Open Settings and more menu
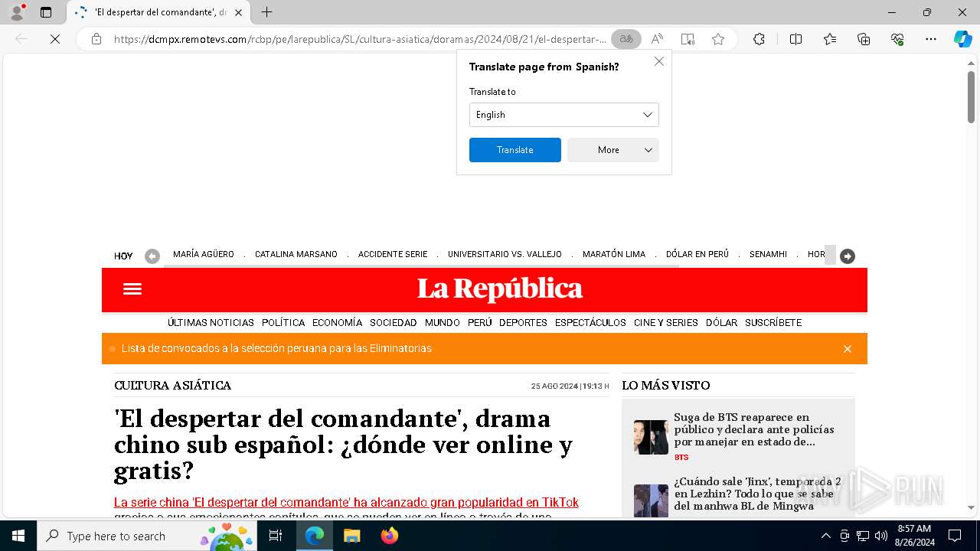This screenshot has height=551, width=980. click(x=931, y=39)
